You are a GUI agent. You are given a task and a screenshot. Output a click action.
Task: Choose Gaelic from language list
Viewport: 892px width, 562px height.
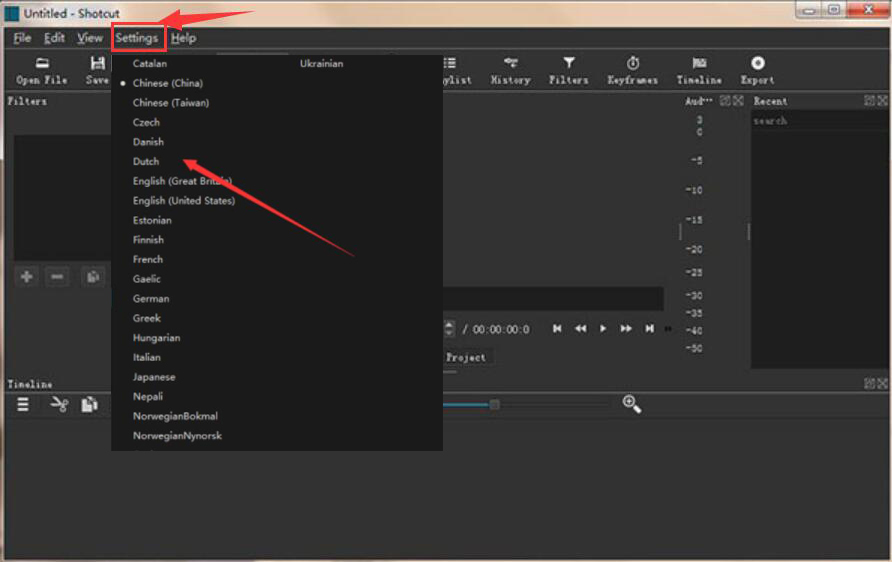[146, 279]
